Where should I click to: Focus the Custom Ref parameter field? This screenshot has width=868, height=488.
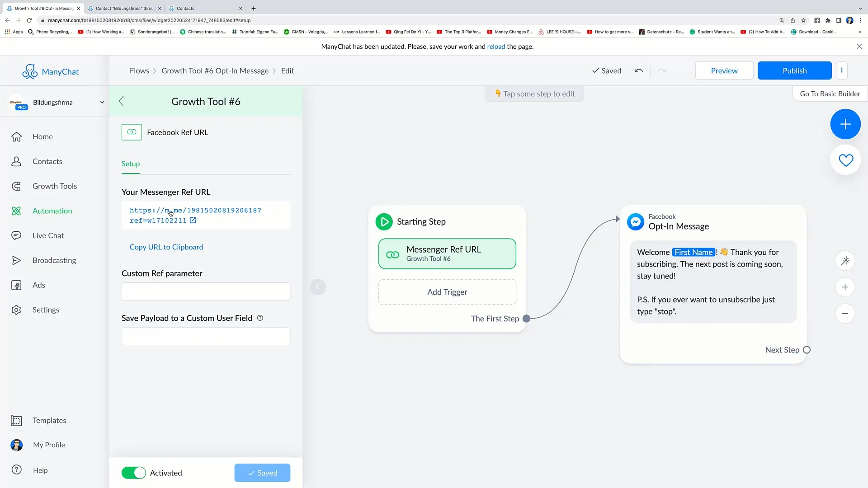(x=206, y=291)
